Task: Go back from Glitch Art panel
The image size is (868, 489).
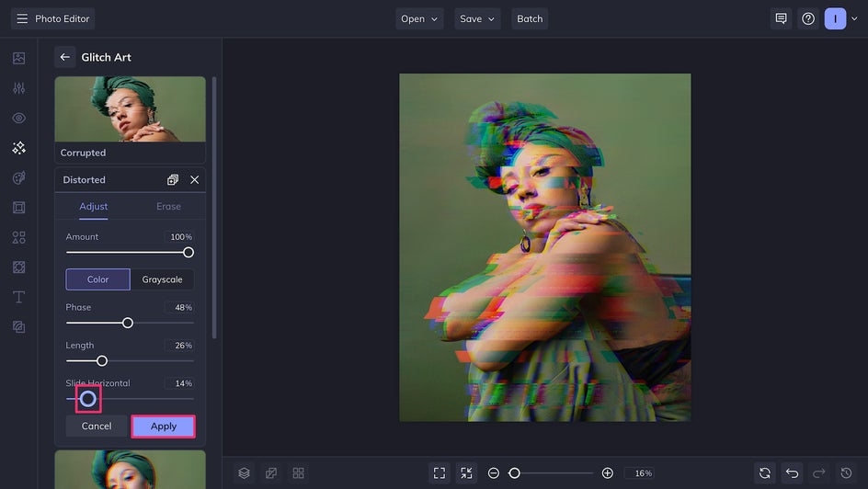Action: 64,57
